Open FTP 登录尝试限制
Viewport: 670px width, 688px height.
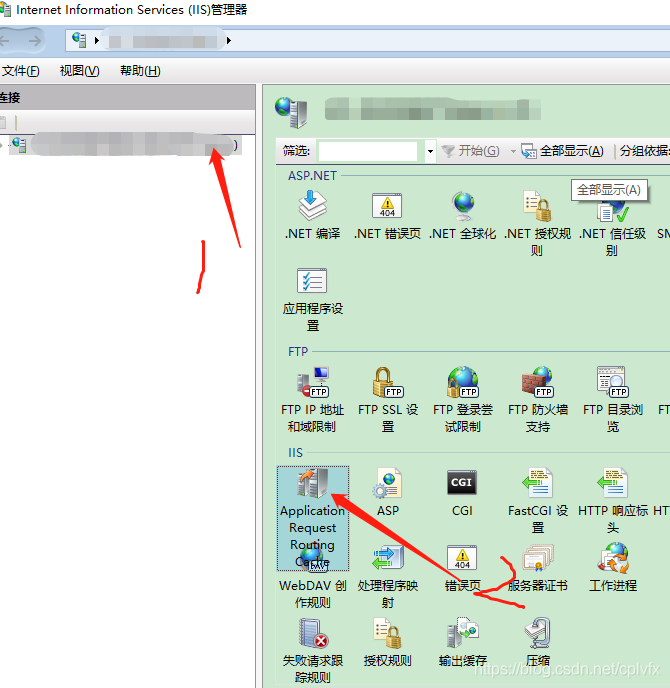coord(462,400)
